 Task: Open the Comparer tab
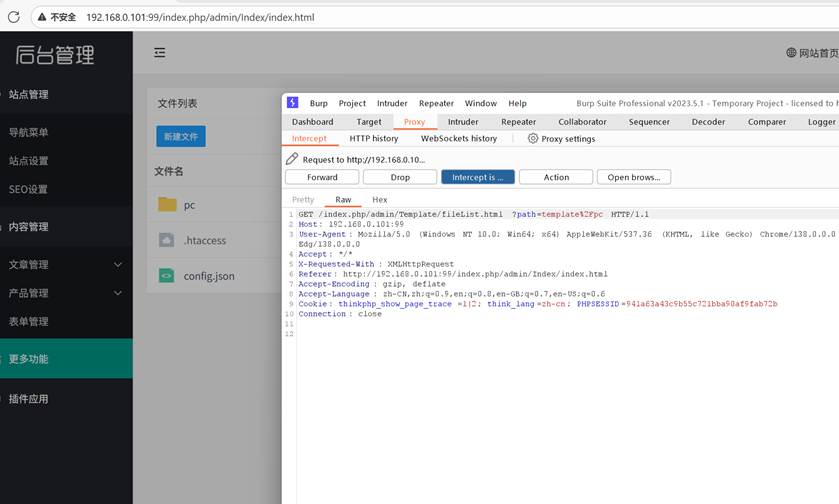click(x=767, y=122)
